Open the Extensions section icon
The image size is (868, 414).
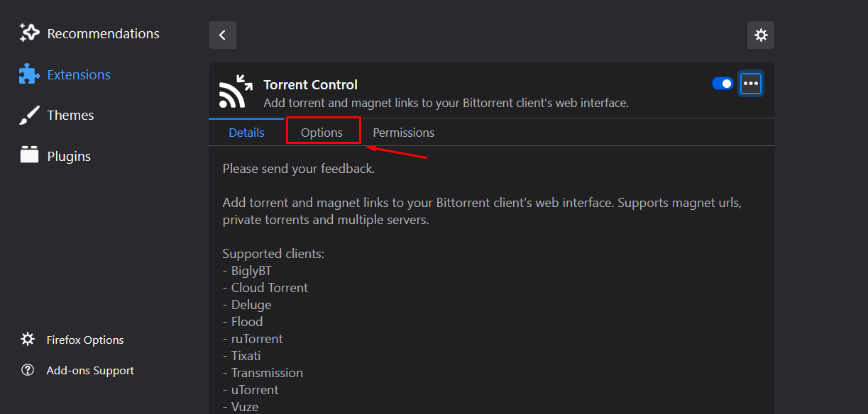(x=28, y=74)
